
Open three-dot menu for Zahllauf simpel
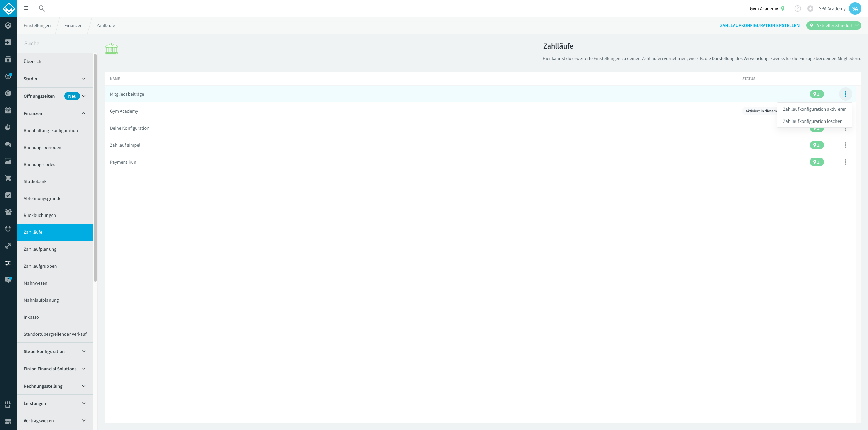846,145
